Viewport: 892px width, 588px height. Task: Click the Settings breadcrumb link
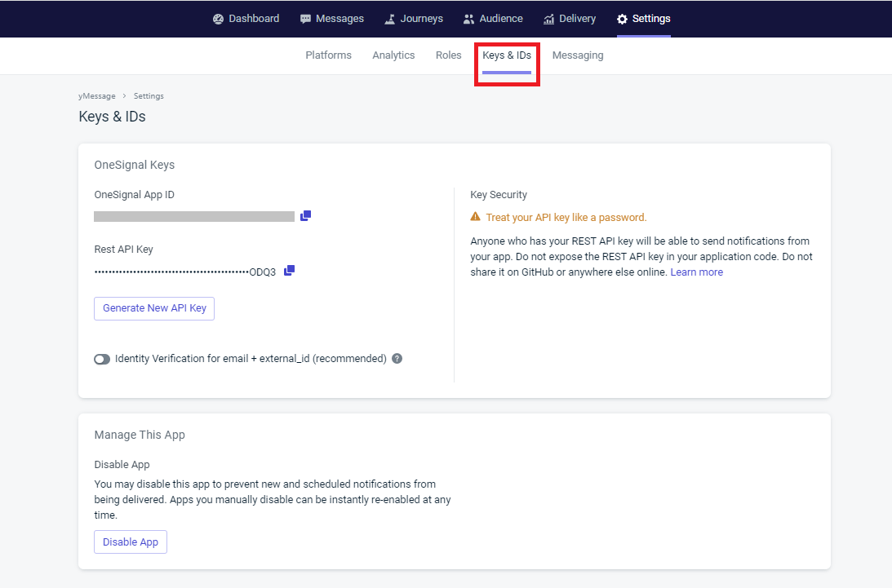pos(149,96)
